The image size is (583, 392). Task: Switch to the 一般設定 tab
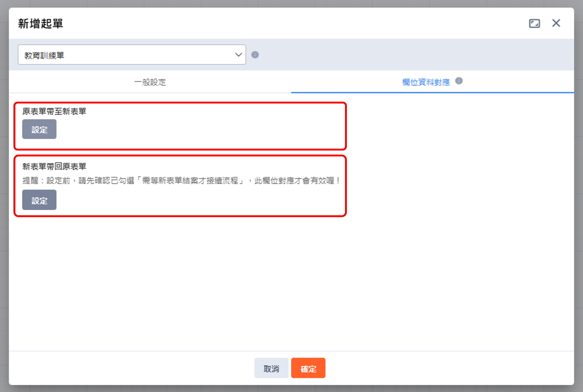point(150,82)
